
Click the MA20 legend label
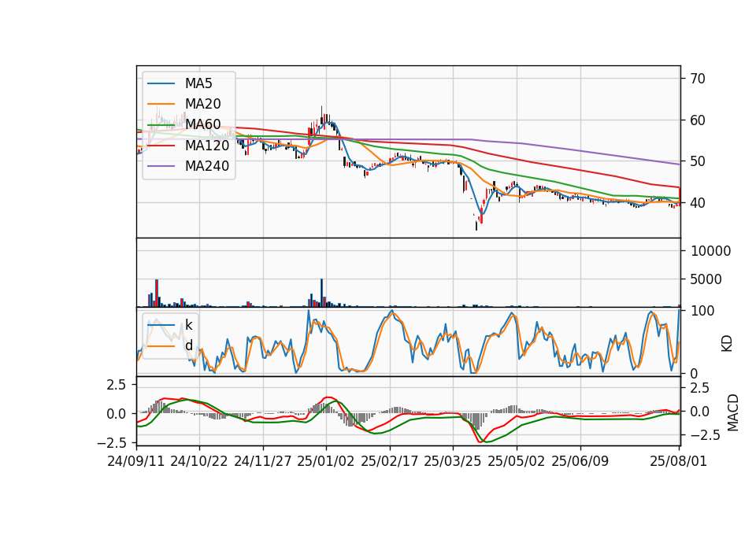(203, 104)
